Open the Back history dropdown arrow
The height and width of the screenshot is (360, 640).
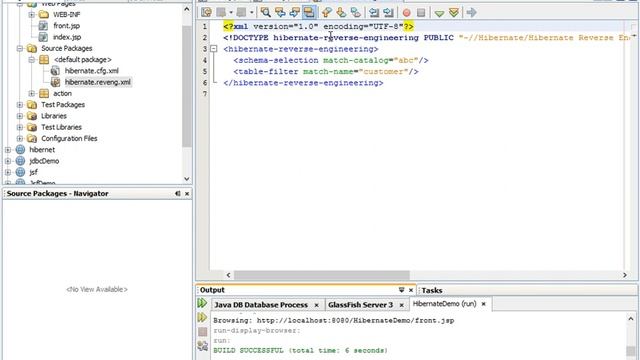click(x=231, y=13)
